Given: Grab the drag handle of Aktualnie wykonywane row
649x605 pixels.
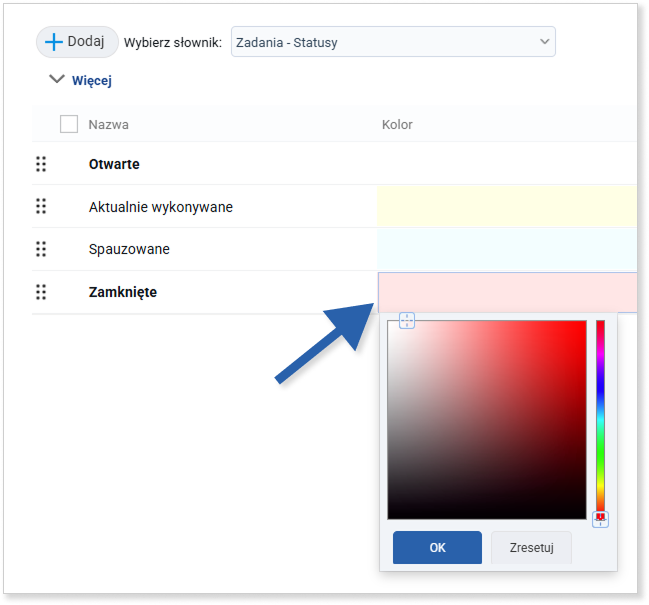Looking at the screenshot, I should pos(41,206).
